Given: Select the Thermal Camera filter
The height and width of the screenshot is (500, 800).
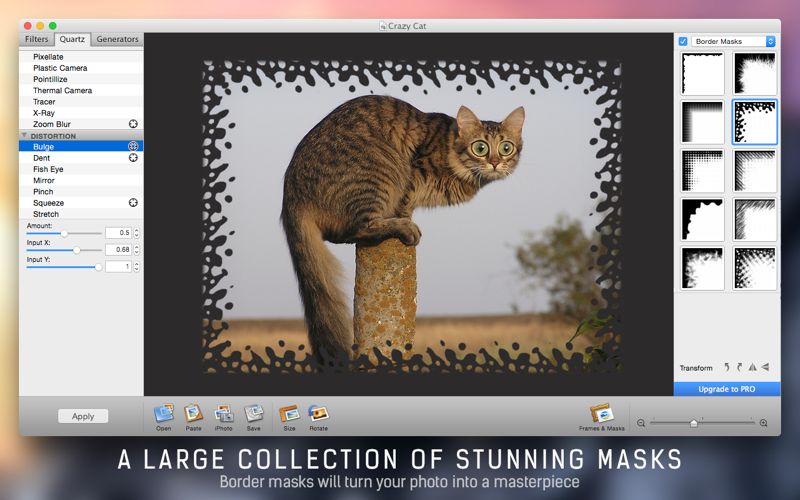Looking at the screenshot, I should pos(81,90).
